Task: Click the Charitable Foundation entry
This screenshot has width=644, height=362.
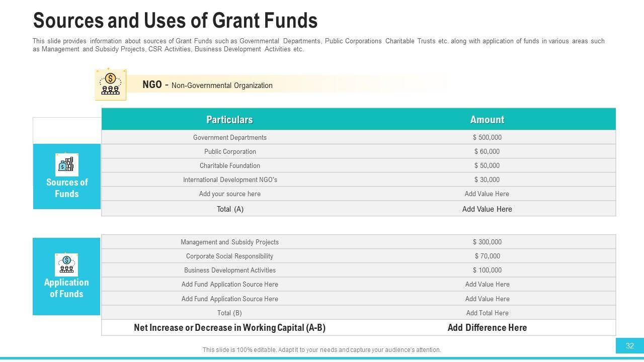Action: point(230,165)
